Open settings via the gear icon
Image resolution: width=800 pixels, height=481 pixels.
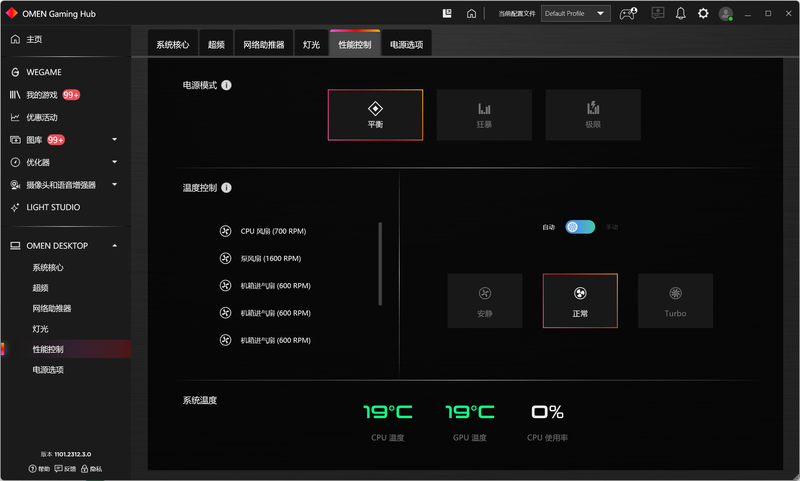[x=703, y=14]
